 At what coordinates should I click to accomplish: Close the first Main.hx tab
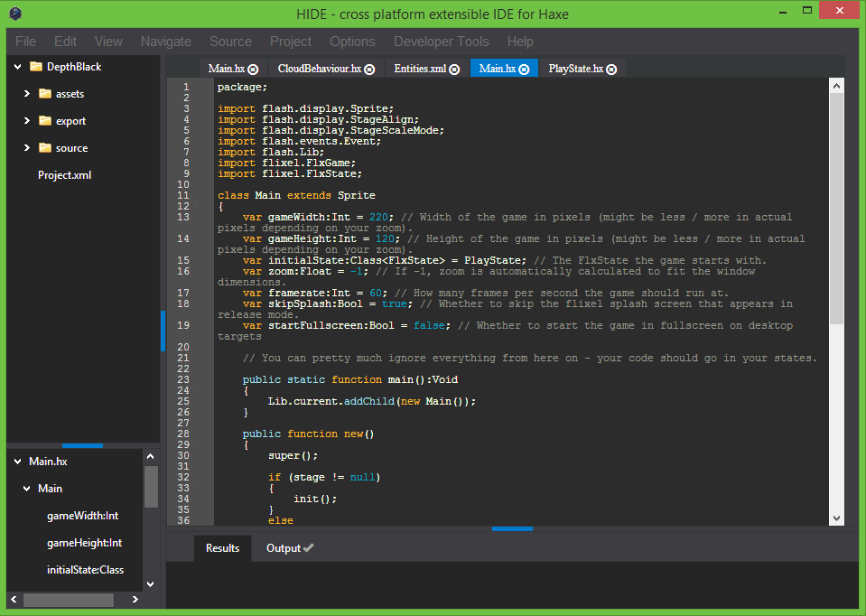click(253, 69)
